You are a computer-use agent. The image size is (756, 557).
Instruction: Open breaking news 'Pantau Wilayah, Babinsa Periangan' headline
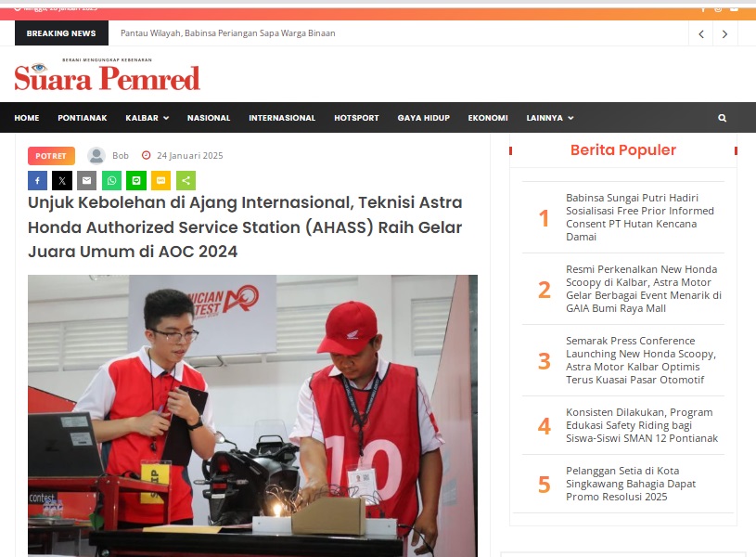pos(227,33)
